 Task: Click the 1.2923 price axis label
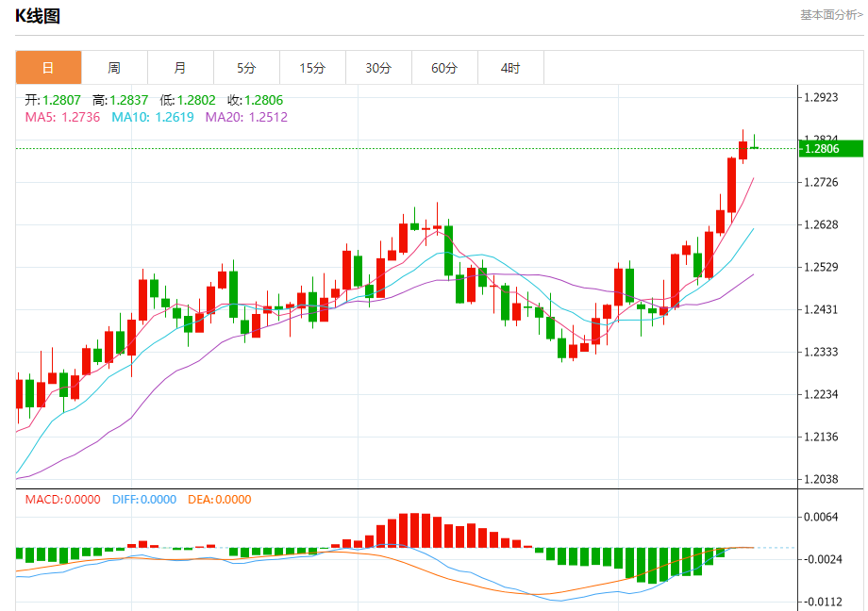click(821, 97)
